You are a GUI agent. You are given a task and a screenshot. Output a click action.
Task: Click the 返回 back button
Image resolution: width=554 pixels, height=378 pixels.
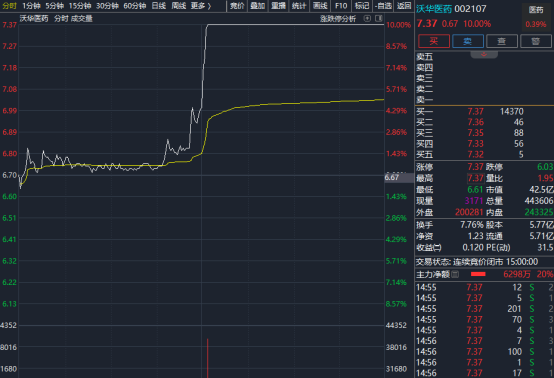404,6
